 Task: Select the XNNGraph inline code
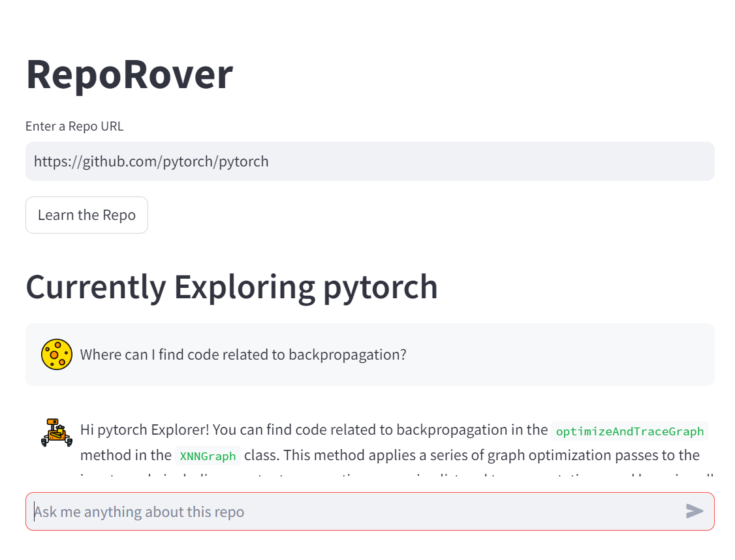(208, 456)
